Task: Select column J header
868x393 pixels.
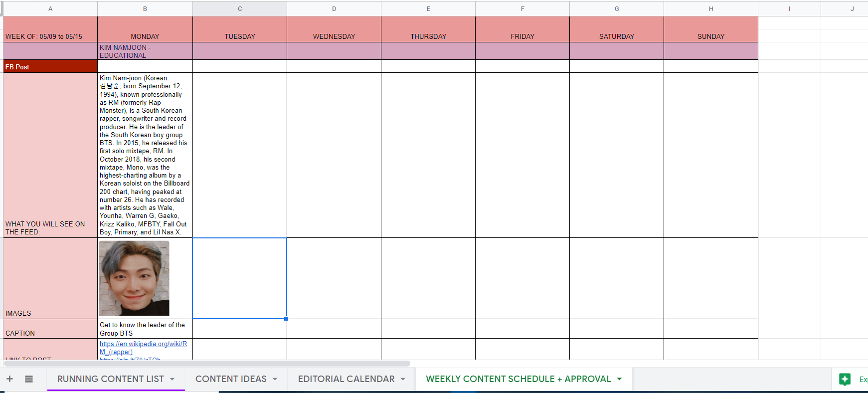Action: click(x=845, y=9)
